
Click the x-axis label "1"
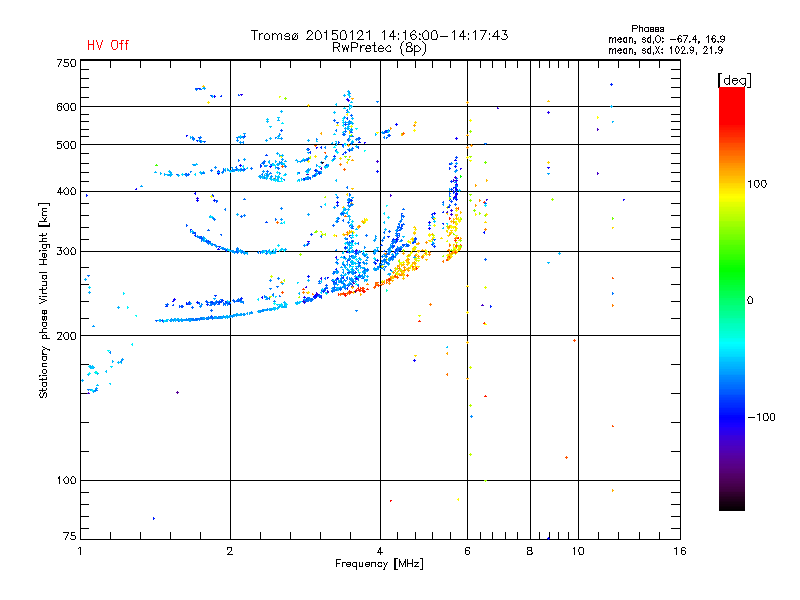click(x=80, y=551)
